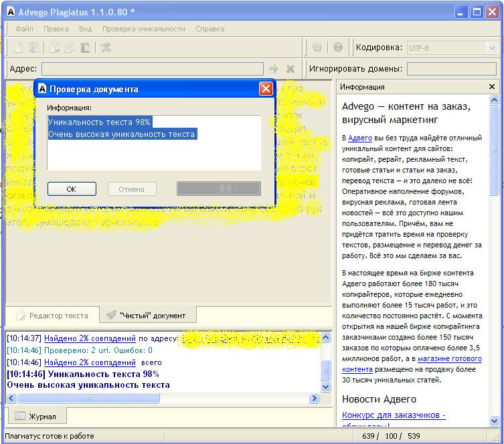Screen dimensions: 504x444
Task: Select the Уникальность текста 98% line in dialog
Action: (x=99, y=122)
